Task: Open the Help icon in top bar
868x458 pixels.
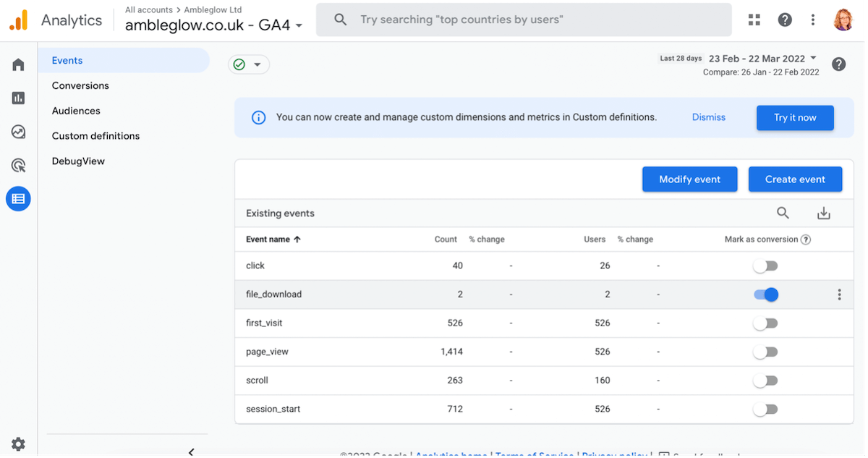Action: click(x=785, y=20)
